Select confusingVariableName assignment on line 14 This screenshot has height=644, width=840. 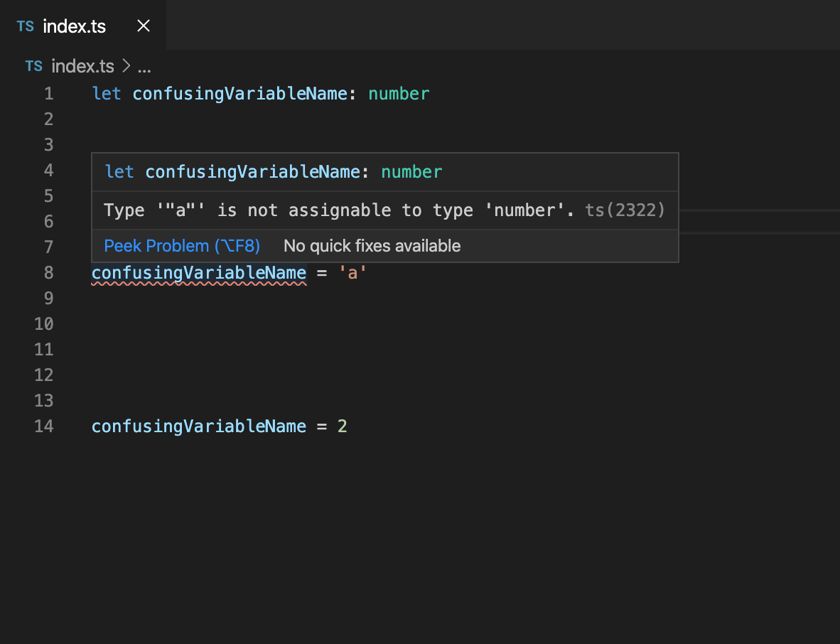point(199,426)
